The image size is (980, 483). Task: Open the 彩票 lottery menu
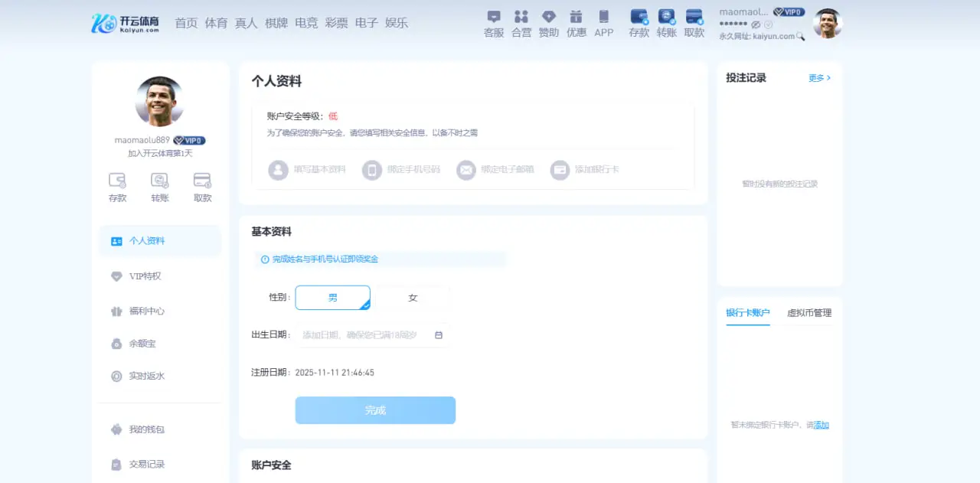click(336, 23)
